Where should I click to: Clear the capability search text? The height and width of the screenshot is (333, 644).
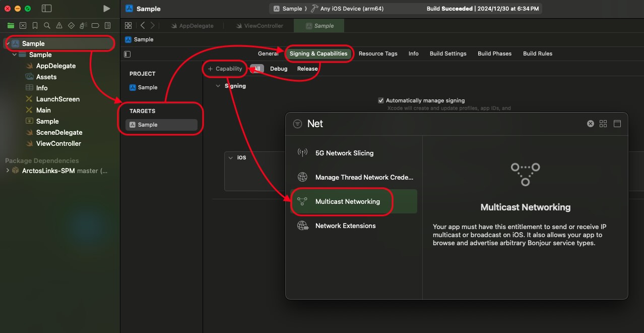(591, 124)
